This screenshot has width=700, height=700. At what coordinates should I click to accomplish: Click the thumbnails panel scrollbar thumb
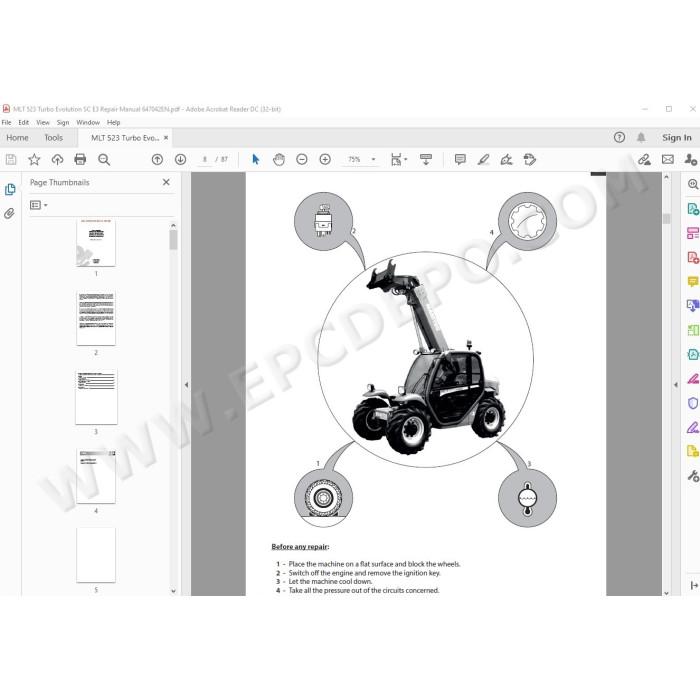[x=173, y=240]
